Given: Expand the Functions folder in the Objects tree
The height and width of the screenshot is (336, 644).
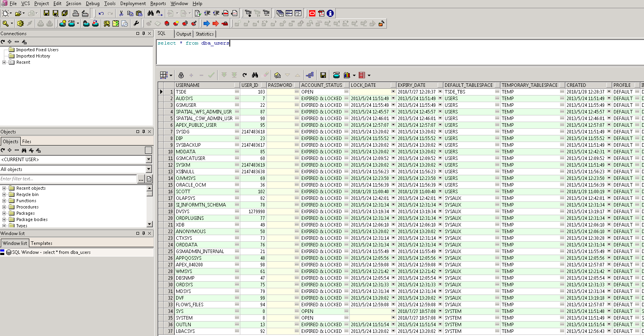Looking at the screenshot, I should (4, 201).
